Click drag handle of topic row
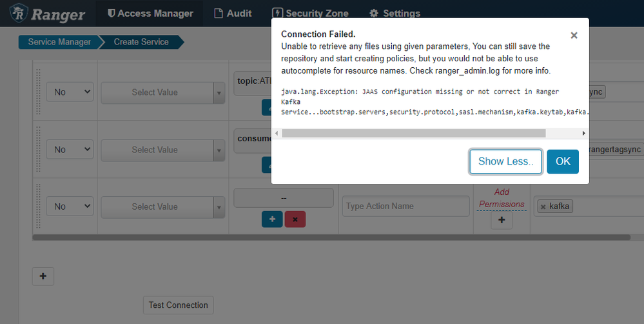This screenshot has height=324, width=644. (38, 91)
